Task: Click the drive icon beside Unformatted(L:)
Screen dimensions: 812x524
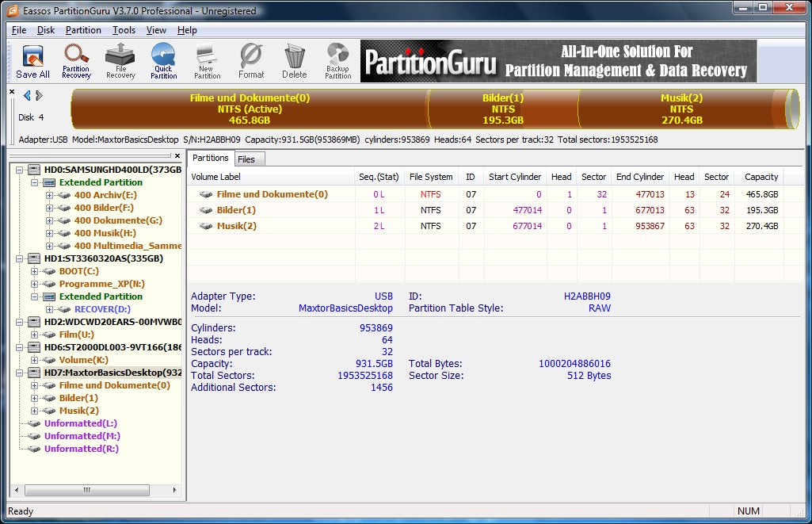Action: [34, 423]
